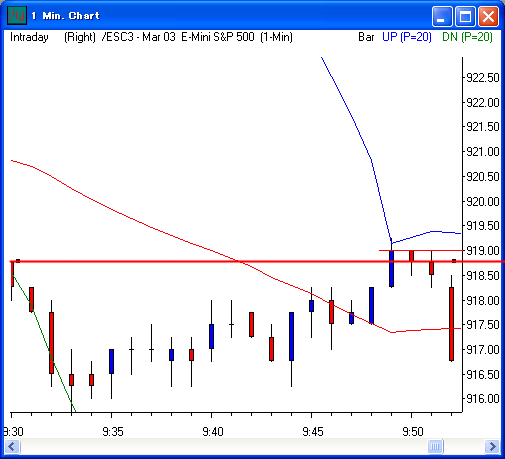Select the UP (P=20) indicator label
Screen dimensions: 505x459
407,37
